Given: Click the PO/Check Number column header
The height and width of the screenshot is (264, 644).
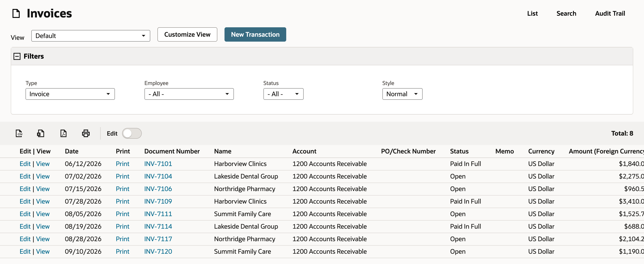Looking at the screenshot, I should click(x=408, y=151).
